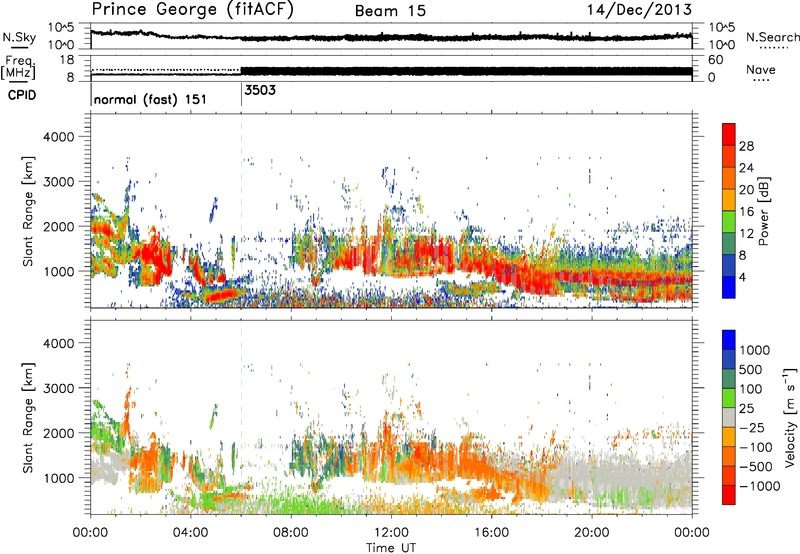Click the 'Time UT' axis label
Screen dimensions: 800x554
[x=391, y=548]
